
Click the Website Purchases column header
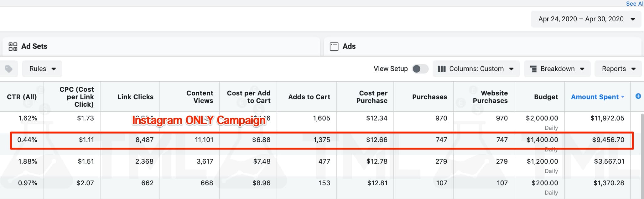click(490, 97)
